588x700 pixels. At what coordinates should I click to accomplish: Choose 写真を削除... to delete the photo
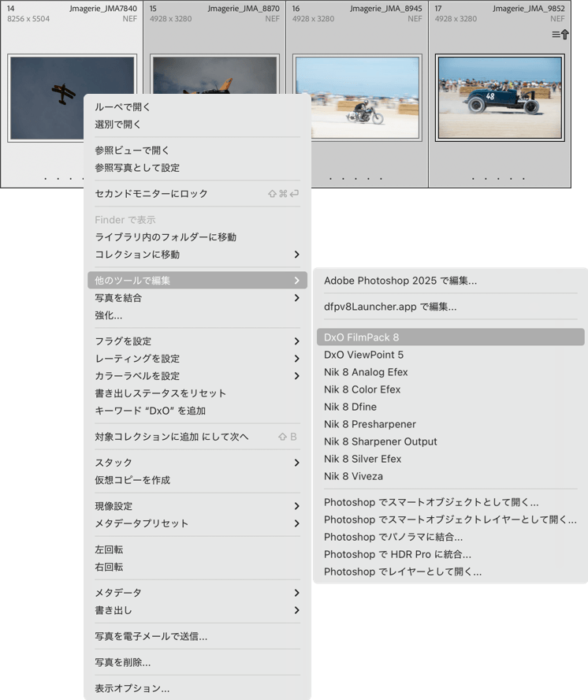[x=122, y=662]
